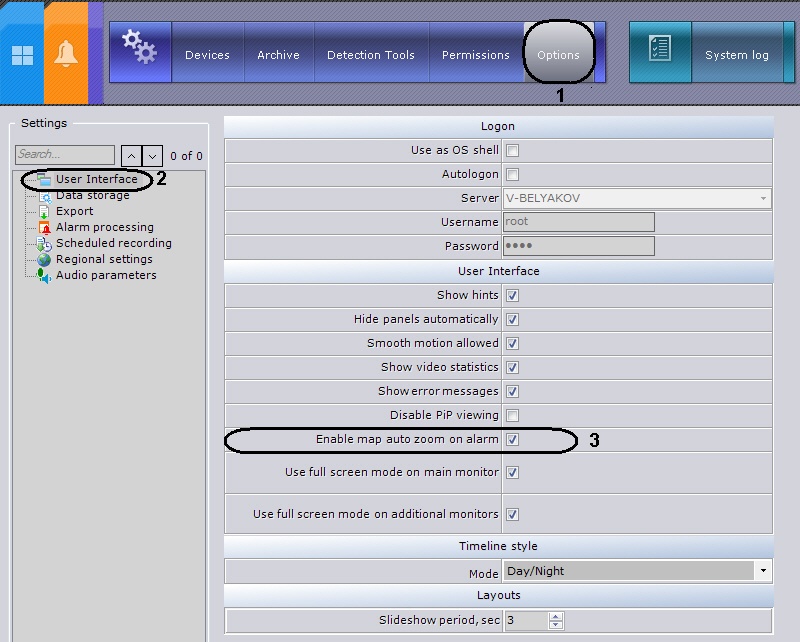Switch to the Detection Tools tab
The image size is (800, 642).
click(x=371, y=55)
